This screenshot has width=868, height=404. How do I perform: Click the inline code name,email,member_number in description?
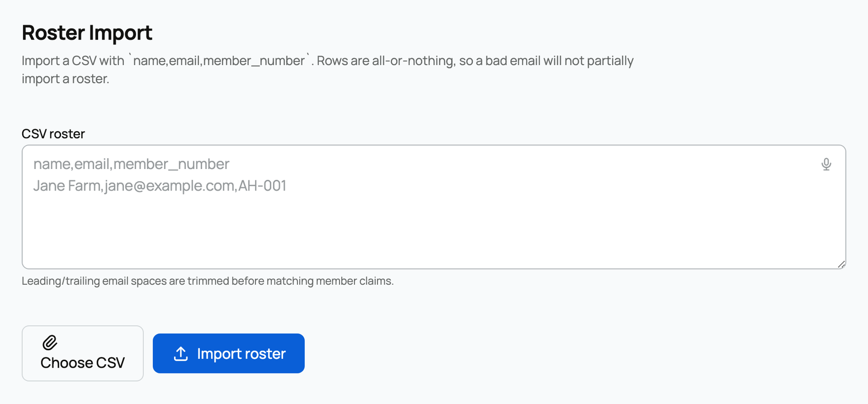coord(219,61)
